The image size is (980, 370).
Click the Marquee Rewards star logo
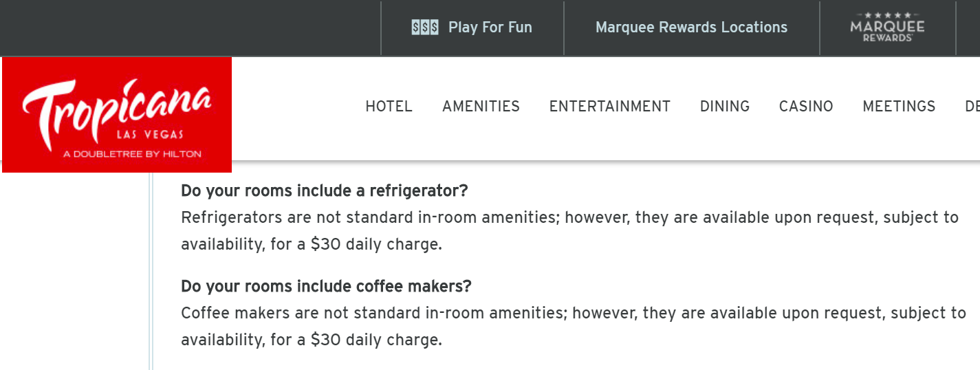pyautogui.click(x=887, y=28)
